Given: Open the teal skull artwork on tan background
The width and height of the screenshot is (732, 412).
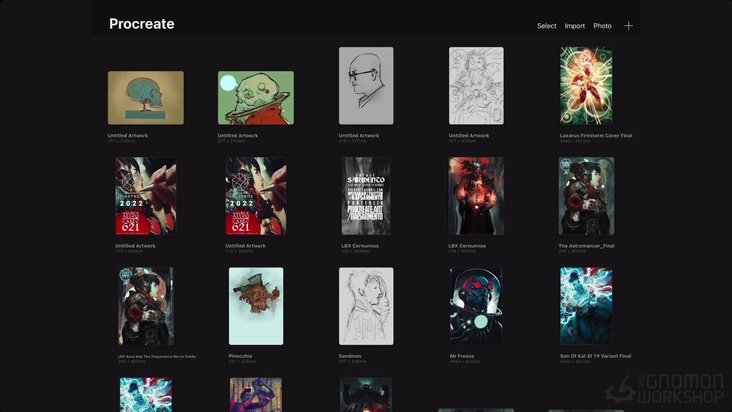Looking at the screenshot, I should tap(146, 98).
